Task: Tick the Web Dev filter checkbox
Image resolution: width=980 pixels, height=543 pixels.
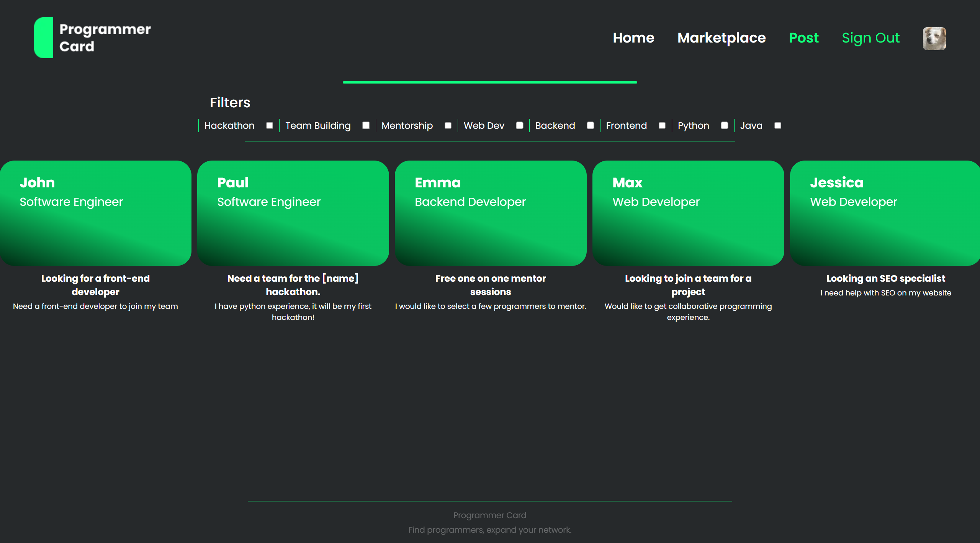Action: coord(519,125)
